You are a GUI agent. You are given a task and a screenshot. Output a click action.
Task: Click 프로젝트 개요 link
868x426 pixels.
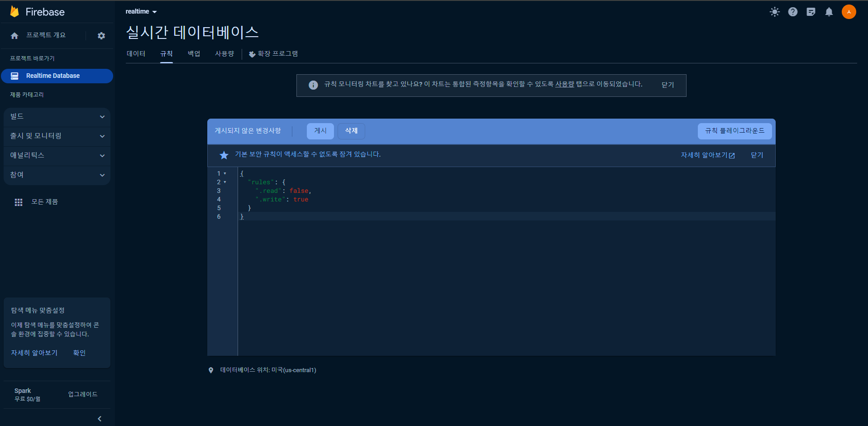pos(46,35)
